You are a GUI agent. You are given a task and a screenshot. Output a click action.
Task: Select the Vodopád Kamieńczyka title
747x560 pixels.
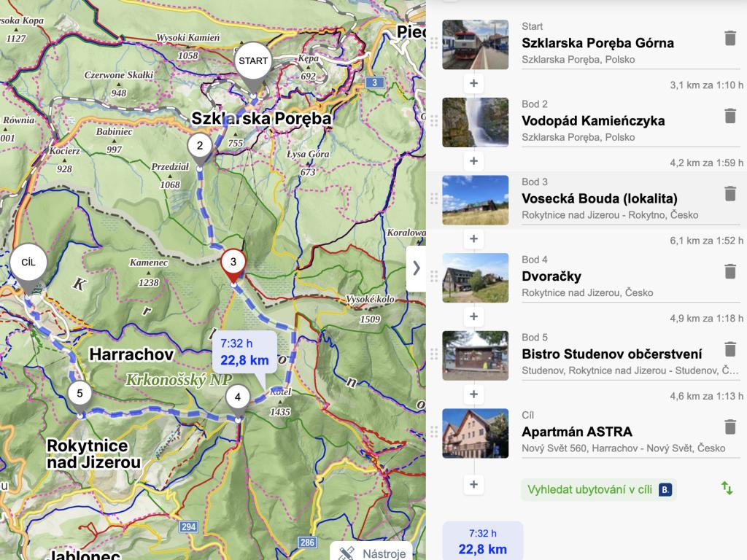pyautogui.click(x=593, y=121)
